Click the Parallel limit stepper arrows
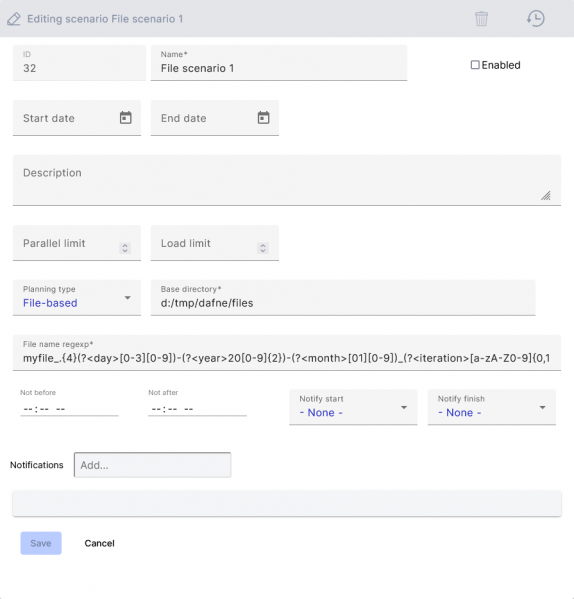 pyautogui.click(x=125, y=248)
